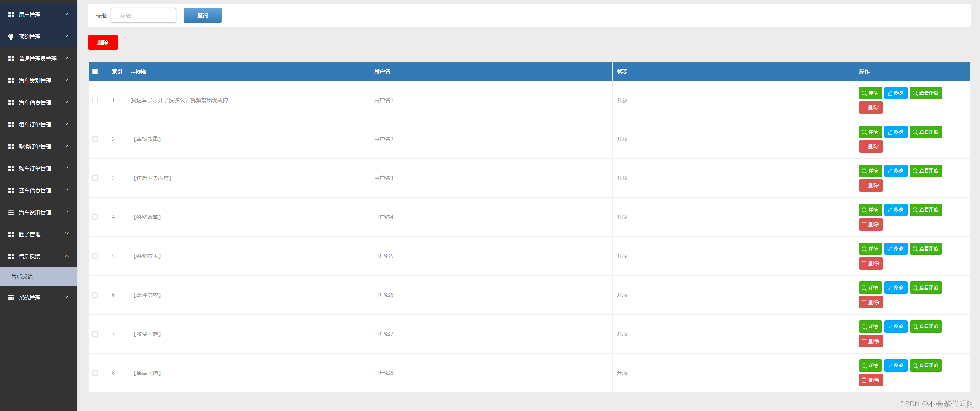Click the 普通管理员管理 grid icon
The width and height of the screenshot is (980, 411).
point(11,59)
